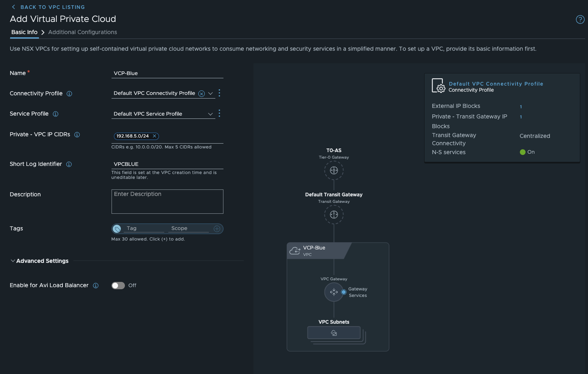
Task: Click info icon next to Connectivity Profile
Action: pyautogui.click(x=69, y=94)
